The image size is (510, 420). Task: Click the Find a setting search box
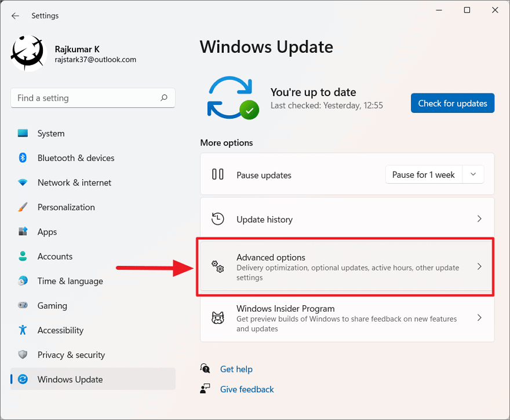93,98
